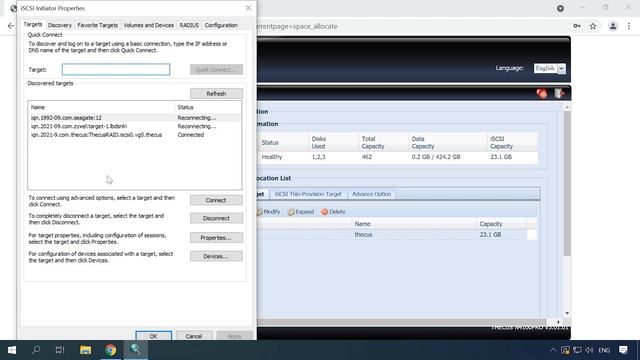This screenshot has height=360, width=640.
Task: Click the Disconnect button
Action: point(216,218)
